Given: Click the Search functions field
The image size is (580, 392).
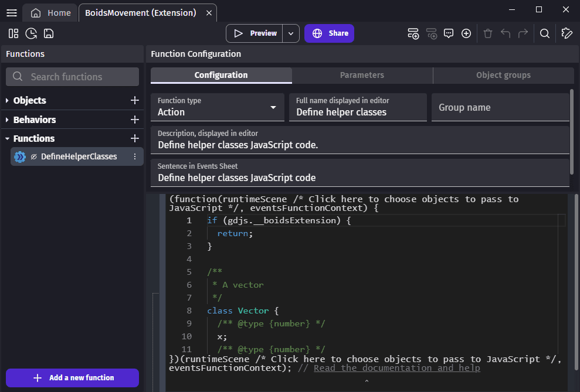Looking at the screenshot, I should pyautogui.click(x=72, y=77).
